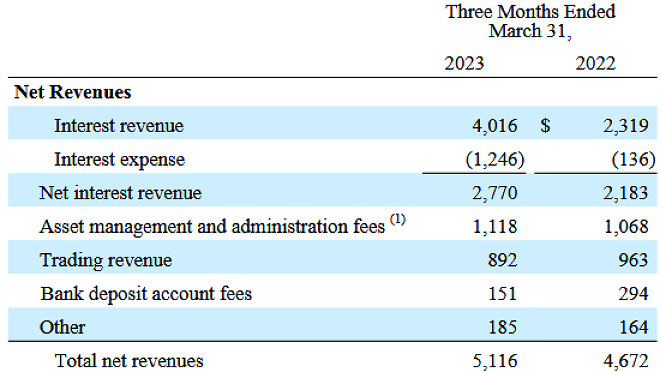Select the 1,118 asset management fees value
The height and width of the screenshot is (371, 662).
tap(495, 227)
